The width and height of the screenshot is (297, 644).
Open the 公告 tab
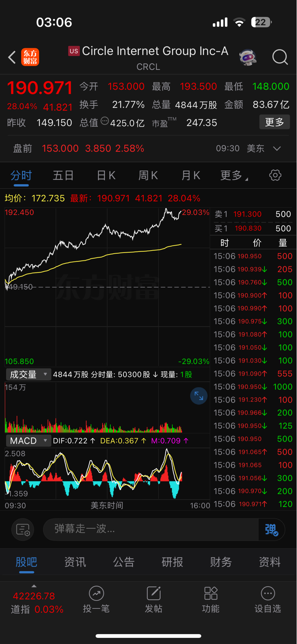coord(124,562)
